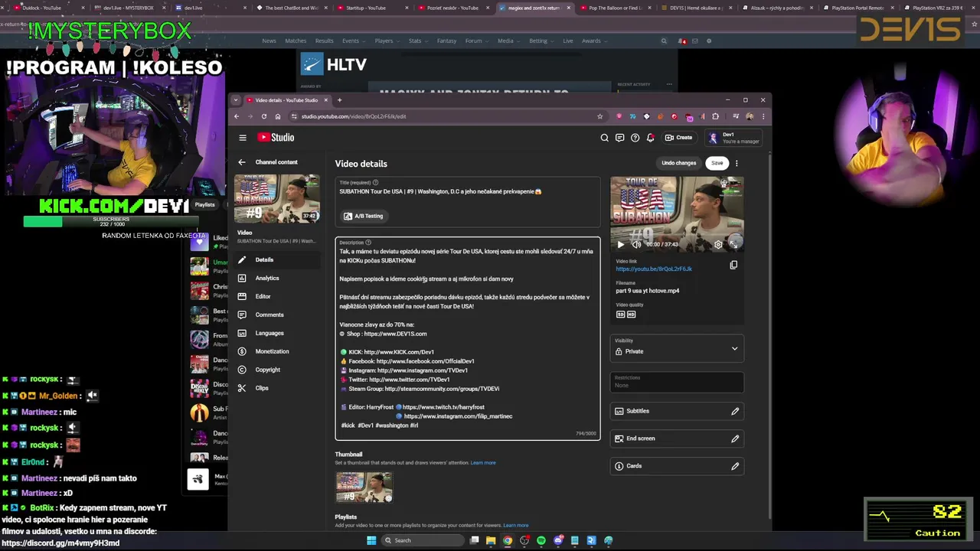Open the Help question-mark icon
Viewport: 980px width, 551px height.
[635, 138]
